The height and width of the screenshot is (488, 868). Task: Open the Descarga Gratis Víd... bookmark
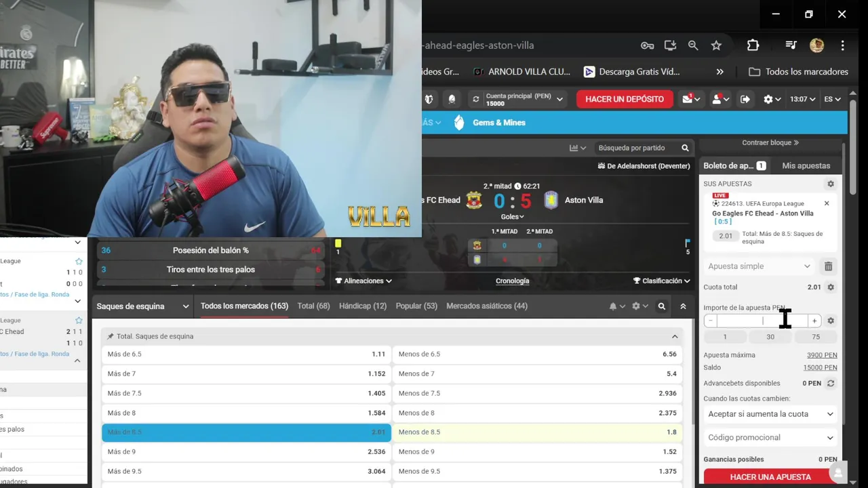[631, 72]
